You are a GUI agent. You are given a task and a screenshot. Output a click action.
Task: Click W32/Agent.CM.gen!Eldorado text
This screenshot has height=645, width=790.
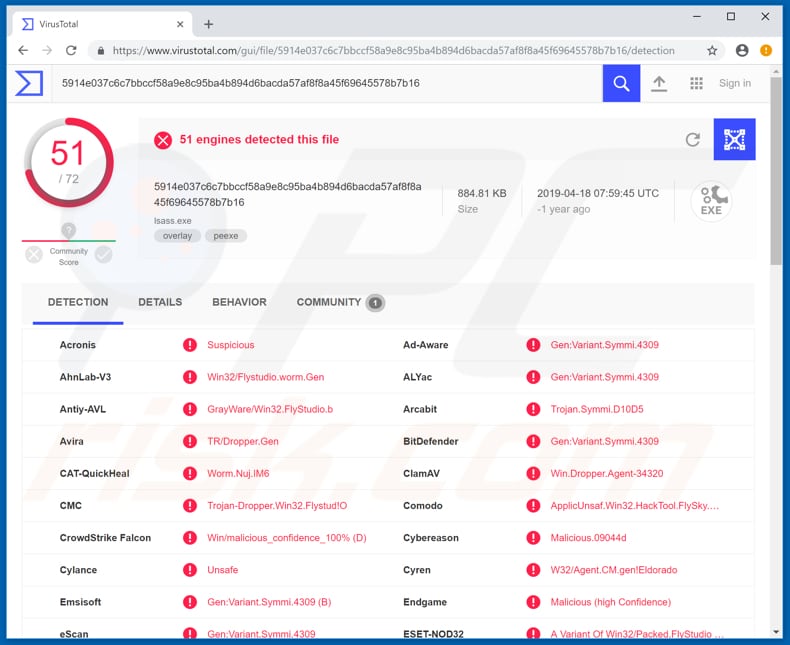(x=614, y=570)
